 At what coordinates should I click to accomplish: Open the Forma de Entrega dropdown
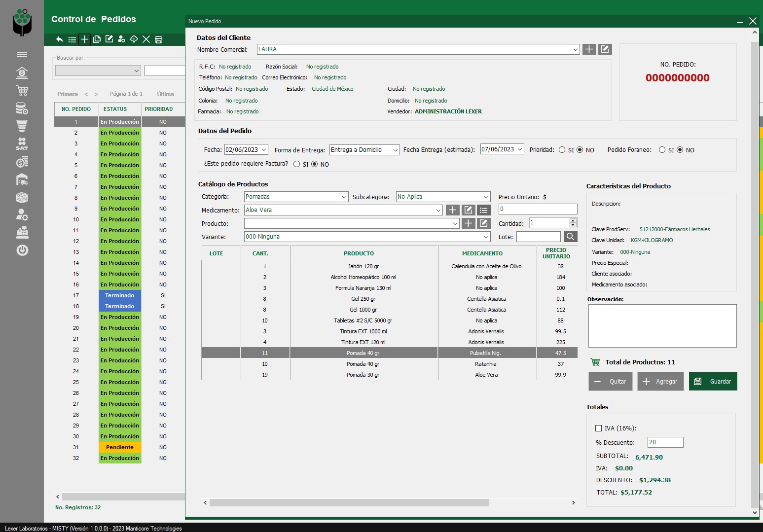click(395, 150)
